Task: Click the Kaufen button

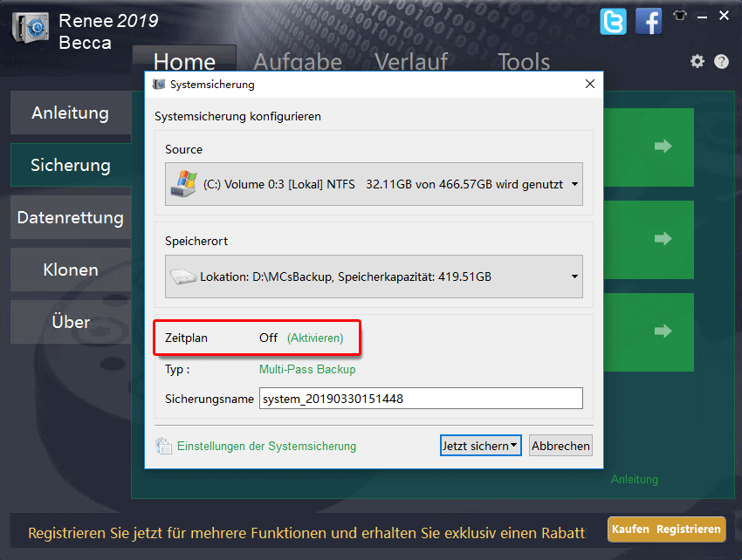Action: coord(630,529)
